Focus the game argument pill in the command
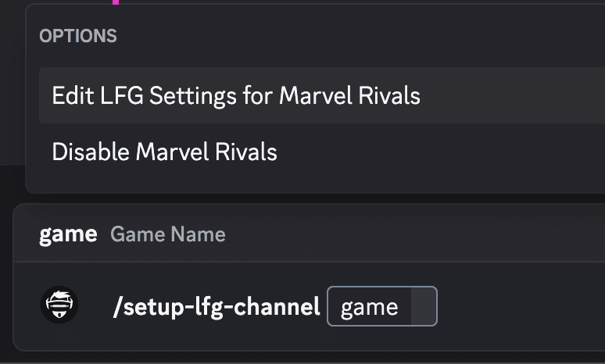 [x=381, y=307]
